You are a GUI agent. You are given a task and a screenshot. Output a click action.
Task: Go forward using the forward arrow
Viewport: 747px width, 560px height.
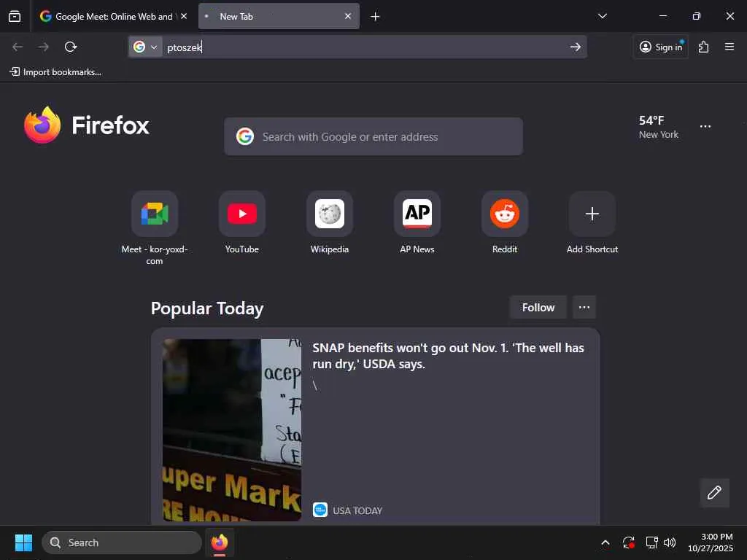44,47
